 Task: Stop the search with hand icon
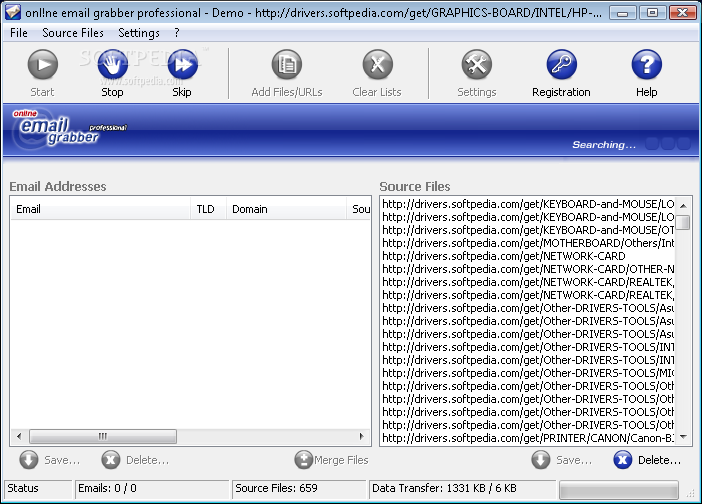pyautogui.click(x=112, y=65)
